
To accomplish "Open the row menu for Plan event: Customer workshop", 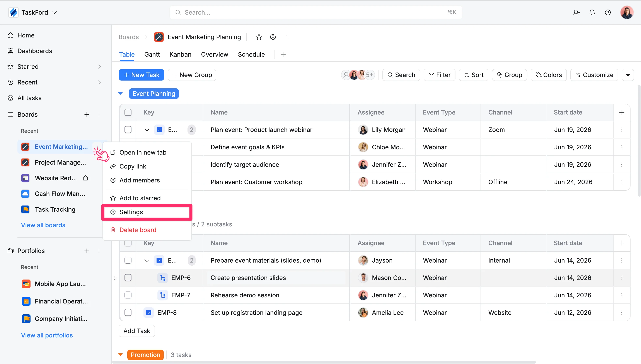I will click(622, 182).
